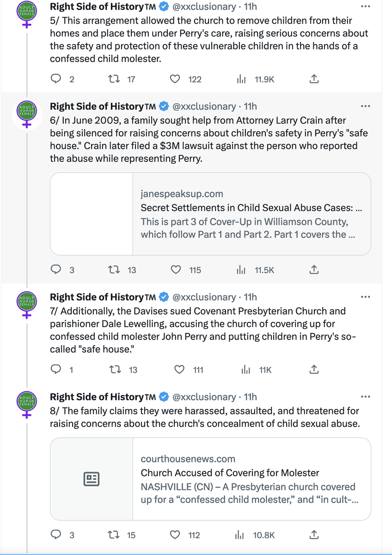Share the 8/ tweet
The height and width of the screenshot is (555, 392).
313,535
